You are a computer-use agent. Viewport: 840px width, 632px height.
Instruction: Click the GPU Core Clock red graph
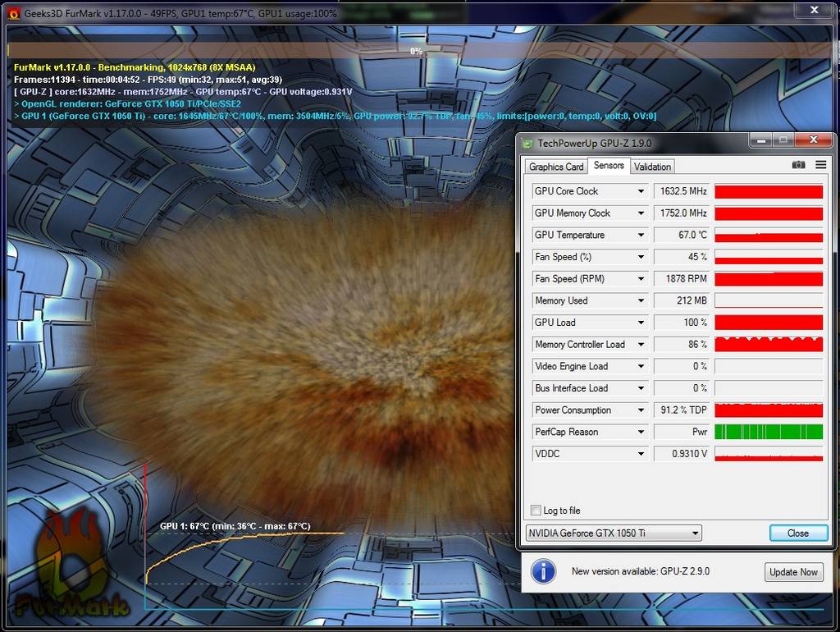769,191
